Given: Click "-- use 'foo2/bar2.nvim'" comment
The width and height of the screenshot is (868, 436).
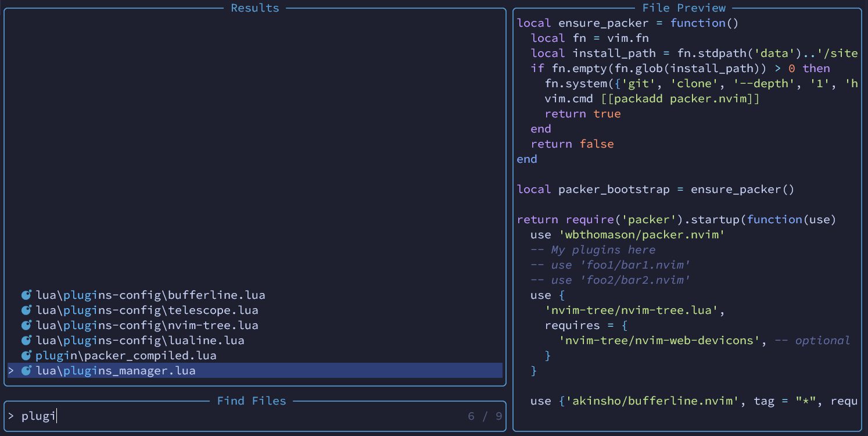Looking at the screenshot, I should click(611, 280).
